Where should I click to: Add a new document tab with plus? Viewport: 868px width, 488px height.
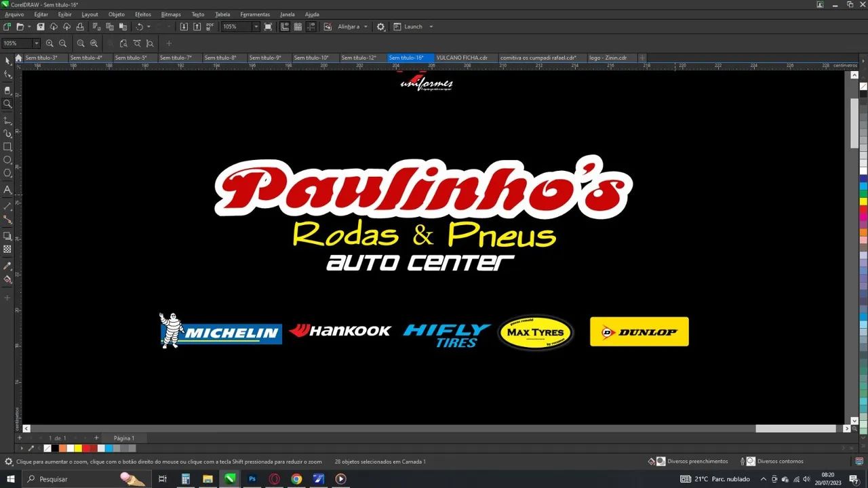pyautogui.click(x=642, y=58)
